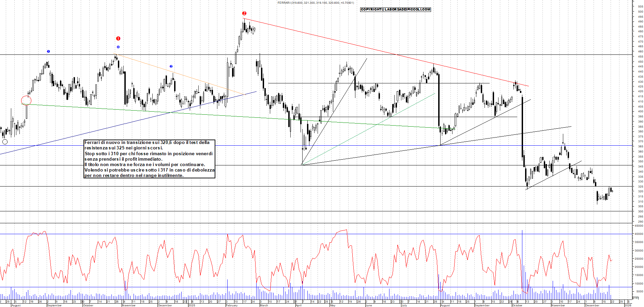Select the blue marker labeled 0
644x307 pixels.
click(118, 47)
